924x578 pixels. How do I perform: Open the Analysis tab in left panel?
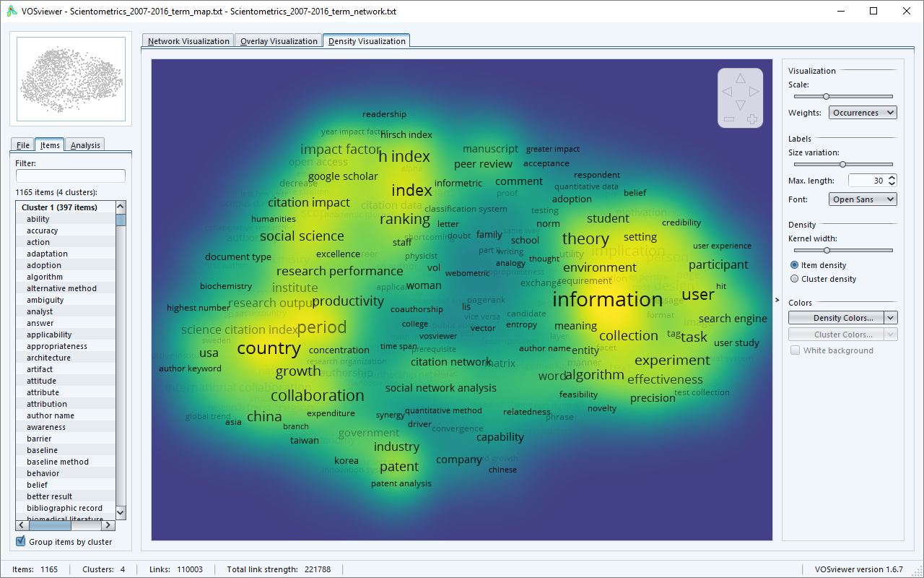coord(85,145)
